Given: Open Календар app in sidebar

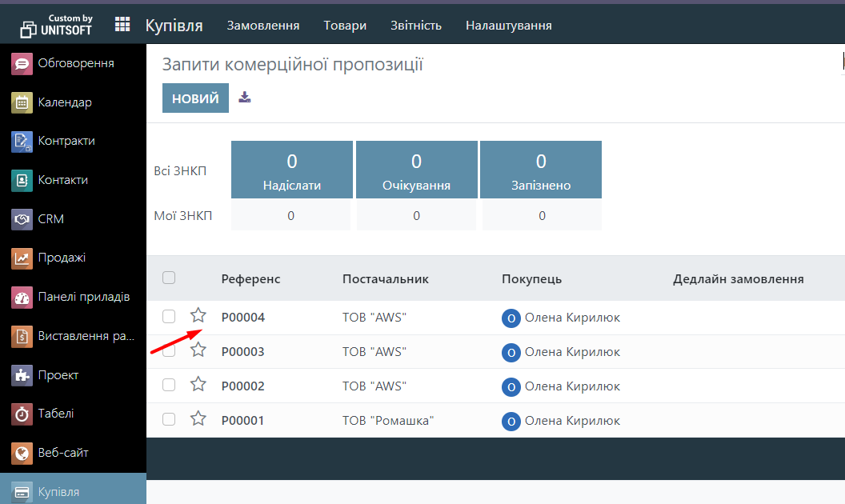Looking at the screenshot, I should point(64,102).
